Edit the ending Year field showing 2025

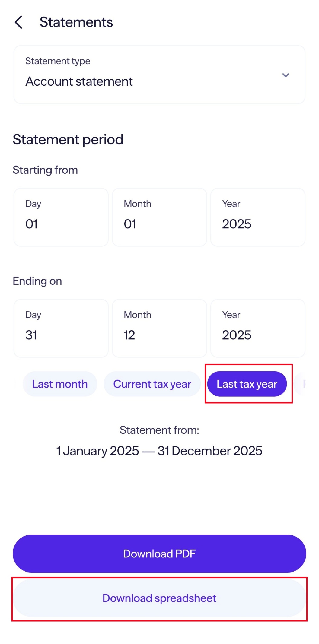tap(258, 328)
